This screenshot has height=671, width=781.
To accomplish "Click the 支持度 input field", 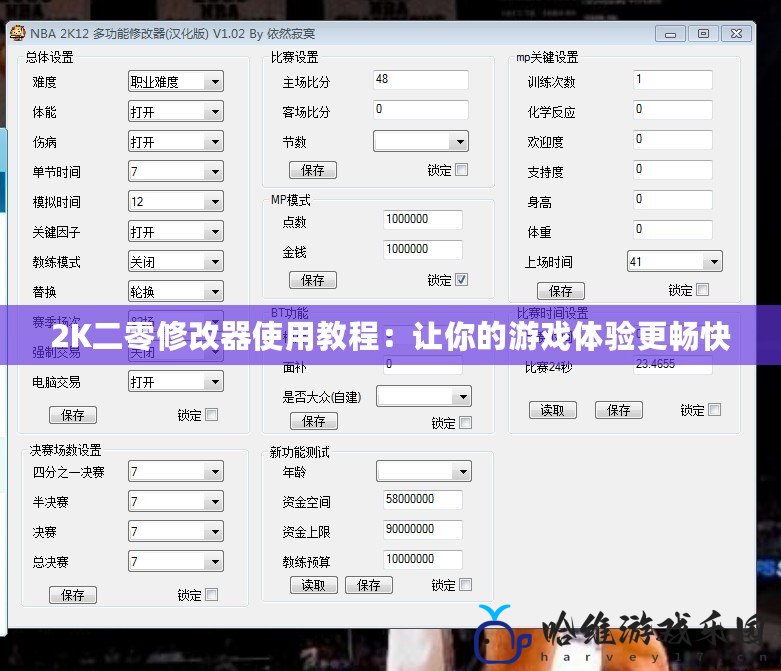I will click(673, 169).
